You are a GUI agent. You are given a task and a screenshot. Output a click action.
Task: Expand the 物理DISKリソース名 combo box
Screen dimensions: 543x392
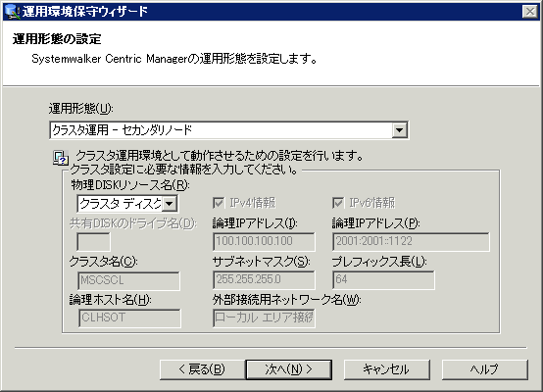point(170,204)
